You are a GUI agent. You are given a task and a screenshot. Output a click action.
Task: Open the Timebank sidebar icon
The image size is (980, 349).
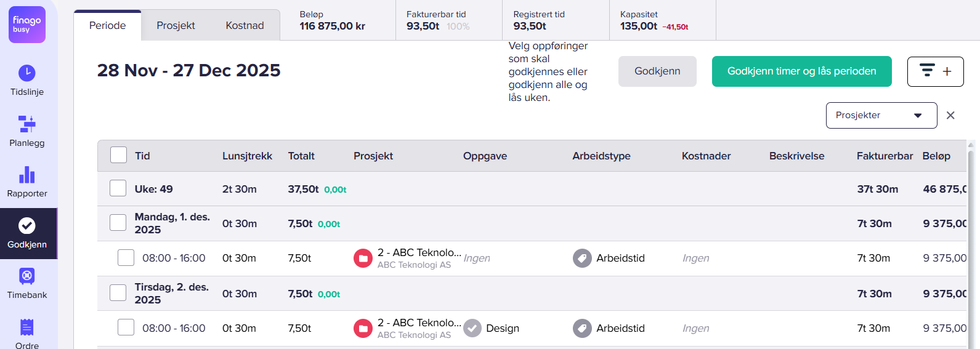(x=27, y=276)
